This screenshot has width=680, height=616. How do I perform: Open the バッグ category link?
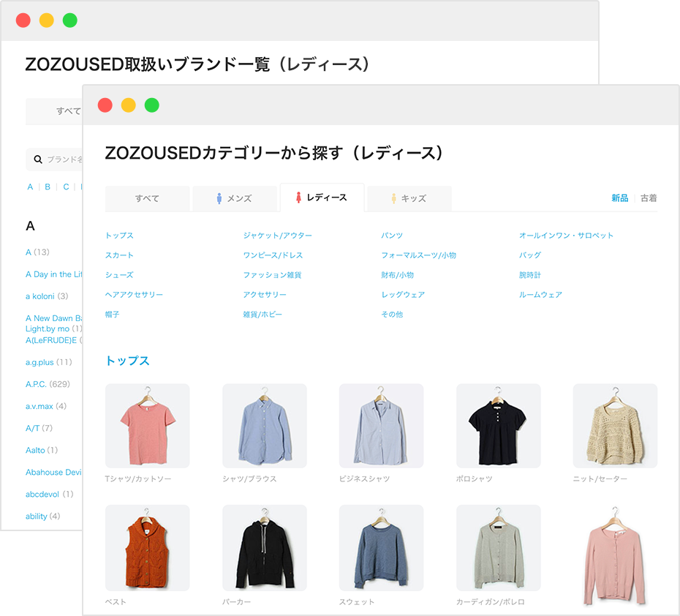(530, 255)
